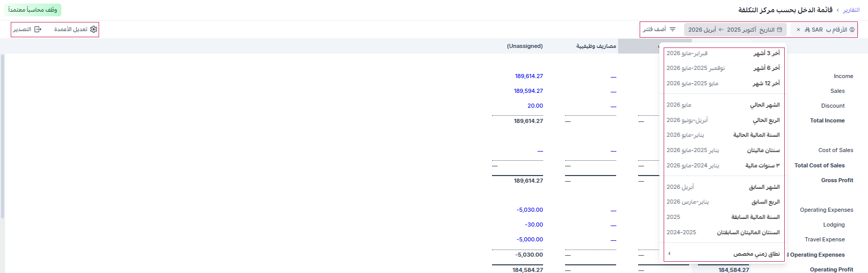Select الشهر السابق option
Screen dimensions: 868x273
723,187
